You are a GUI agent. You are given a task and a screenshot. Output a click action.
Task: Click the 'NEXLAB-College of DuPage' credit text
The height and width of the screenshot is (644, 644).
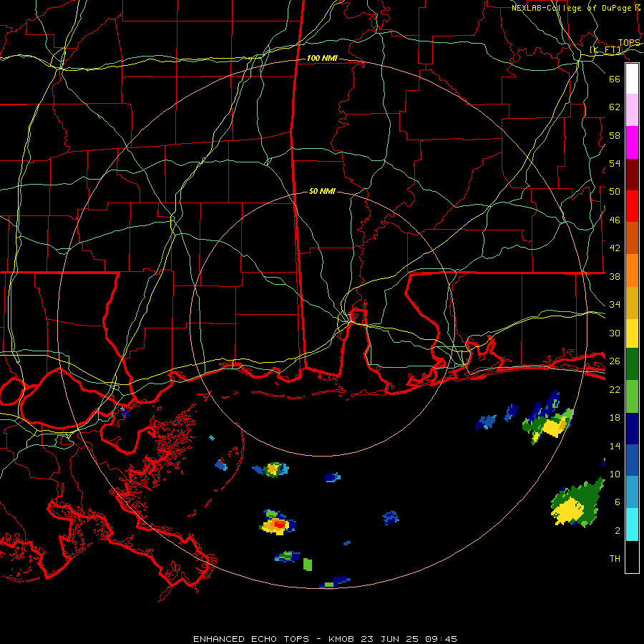coord(572,8)
